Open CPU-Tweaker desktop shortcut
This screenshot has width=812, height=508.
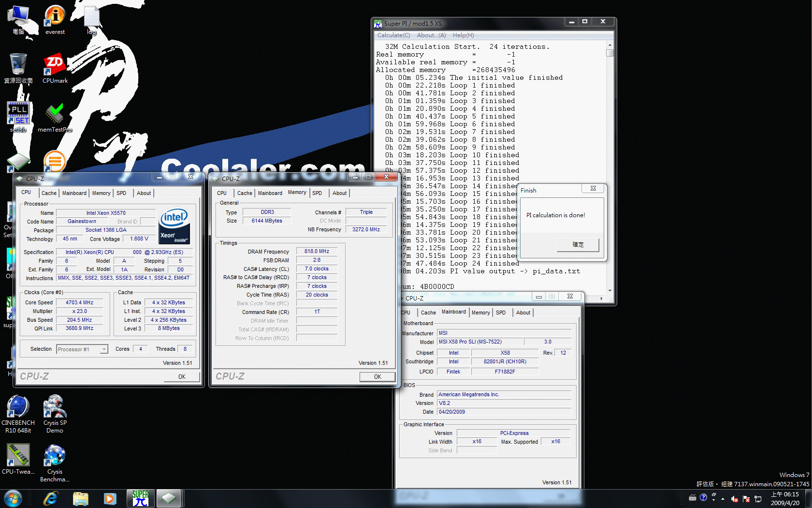pyautogui.click(x=18, y=459)
